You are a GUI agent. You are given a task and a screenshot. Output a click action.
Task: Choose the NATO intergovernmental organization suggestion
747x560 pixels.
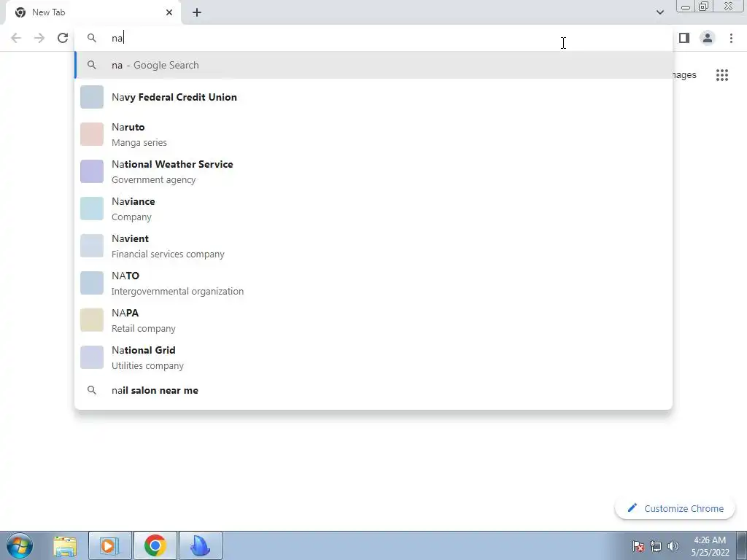pyautogui.click(x=373, y=283)
